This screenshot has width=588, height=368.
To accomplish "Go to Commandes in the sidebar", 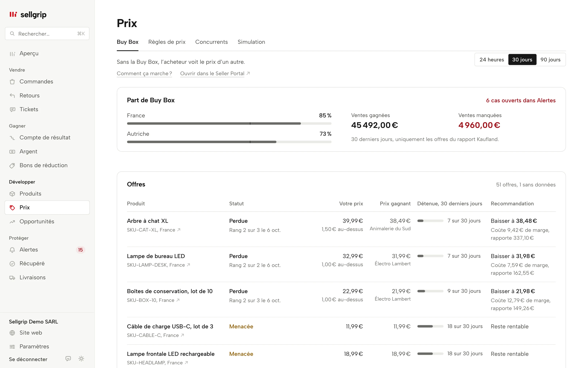I will pyautogui.click(x=47, y=82).
